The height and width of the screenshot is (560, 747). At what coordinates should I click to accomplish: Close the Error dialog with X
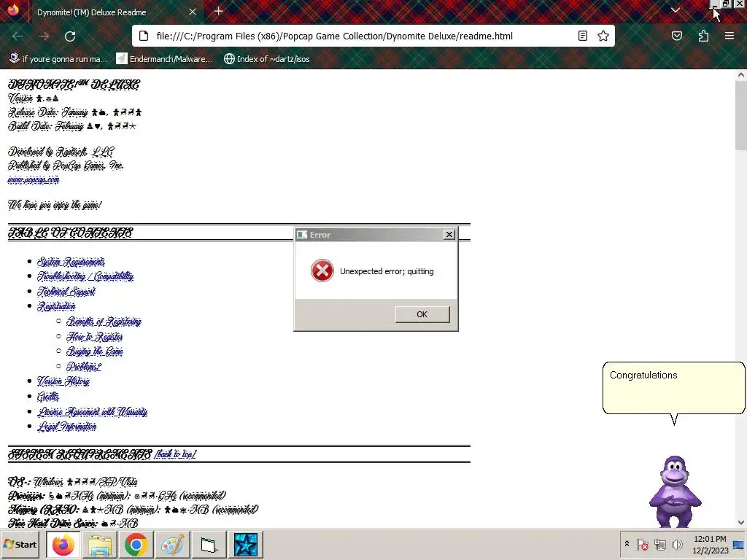coord(449,234)
